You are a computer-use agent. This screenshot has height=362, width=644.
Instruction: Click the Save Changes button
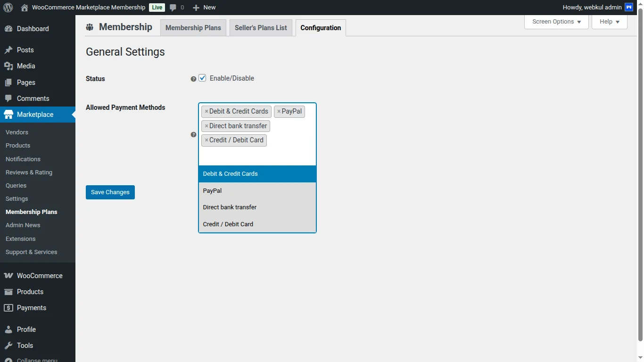point(110,192)
